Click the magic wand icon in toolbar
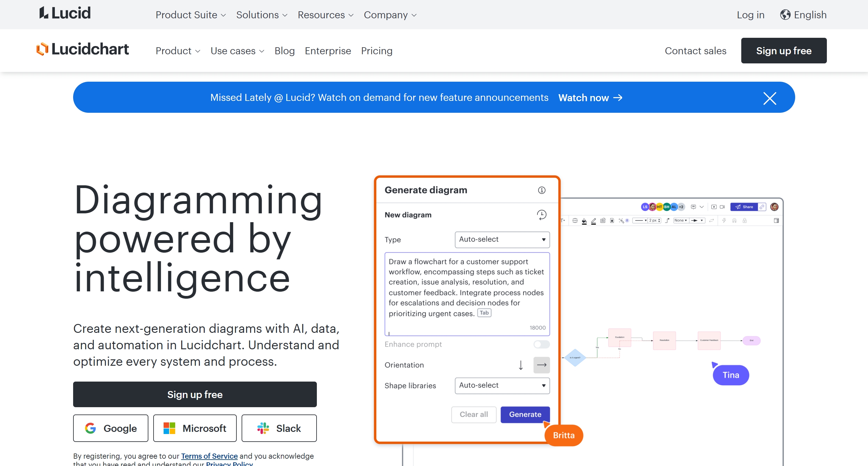 tap(621, 221)
